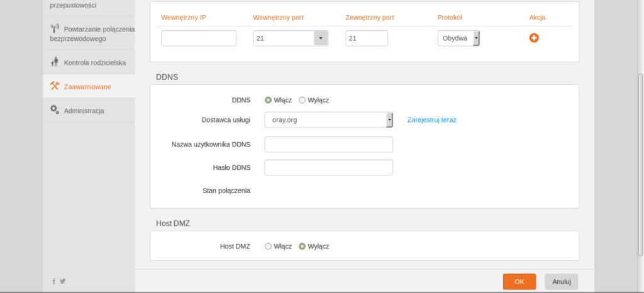Image resolution: width=644 pixels, height=293 pixels.
Task: Open the Facebook link icon
Action: [53, 281]
